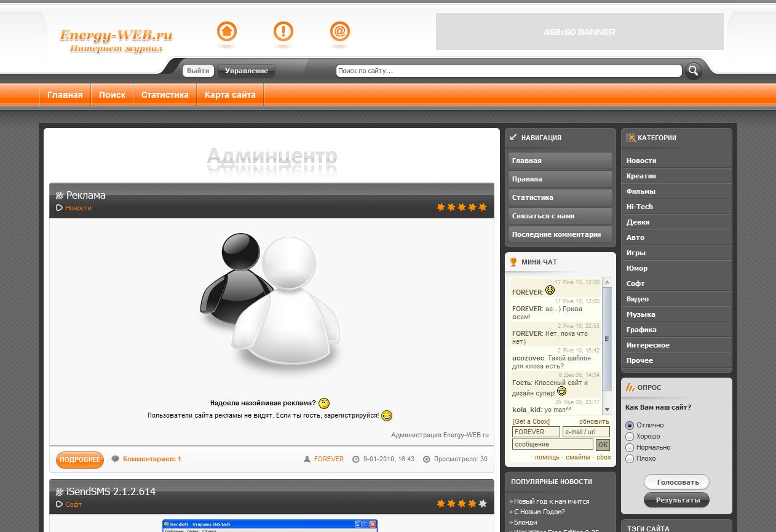Click the FOREVER author link under post
This screenshot has height=532, width=776.
[329, 459]
